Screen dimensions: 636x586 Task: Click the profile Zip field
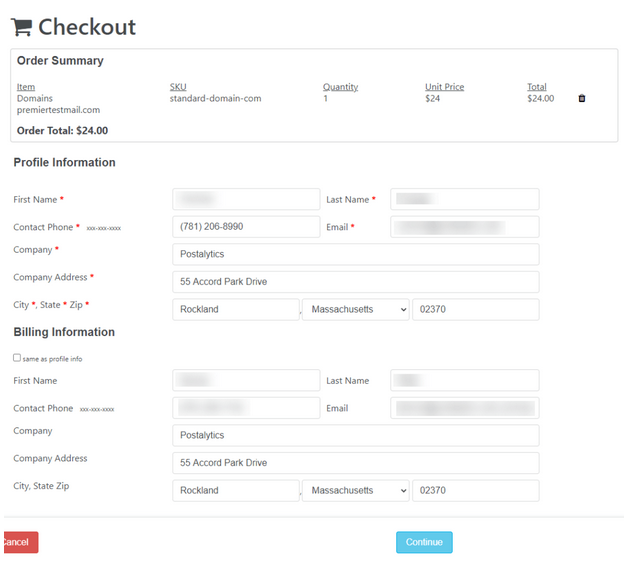coord(476,309)
